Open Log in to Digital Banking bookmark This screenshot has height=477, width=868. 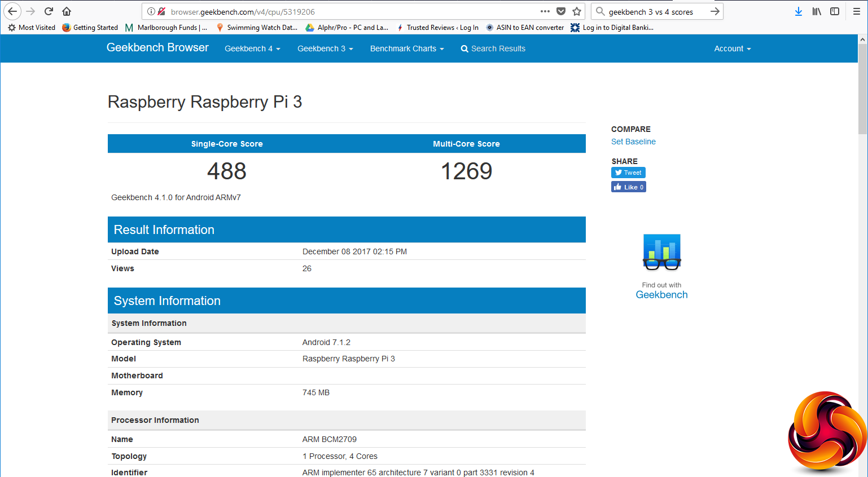coord(612,28)
